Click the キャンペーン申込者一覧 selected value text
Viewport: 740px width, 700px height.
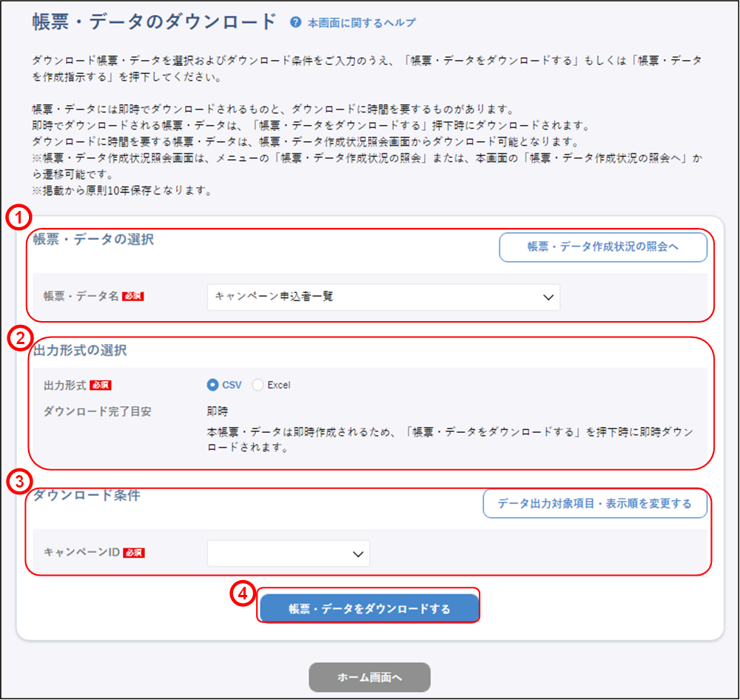(275, 297)
